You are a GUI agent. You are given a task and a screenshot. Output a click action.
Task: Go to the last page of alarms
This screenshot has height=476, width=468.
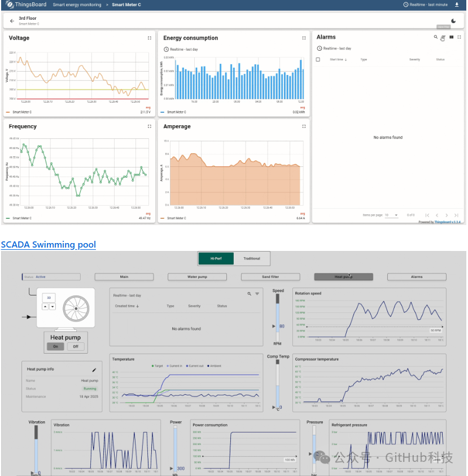point(456,215)
